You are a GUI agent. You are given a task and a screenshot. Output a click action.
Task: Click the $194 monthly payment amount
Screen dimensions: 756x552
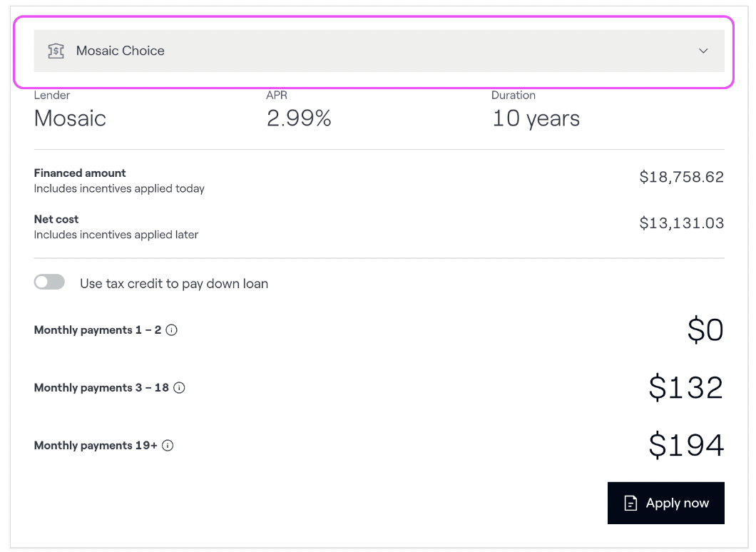(x=685, y=445)
